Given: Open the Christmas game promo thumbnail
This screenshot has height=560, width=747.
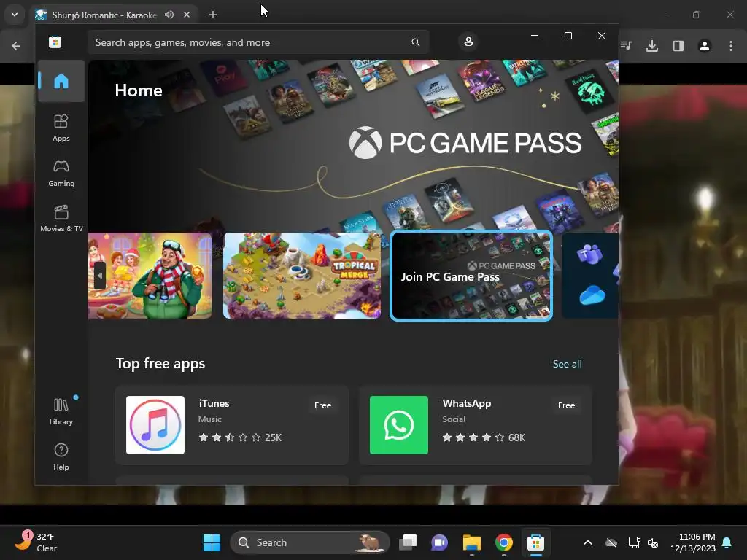Looking at the screenshot, I should pos(150,276).
